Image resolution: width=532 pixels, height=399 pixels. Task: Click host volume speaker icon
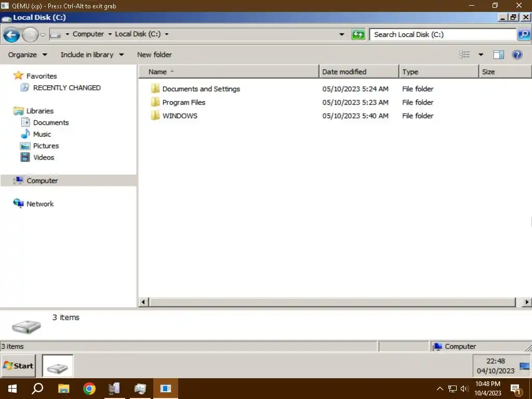click(x=464, y=389)
